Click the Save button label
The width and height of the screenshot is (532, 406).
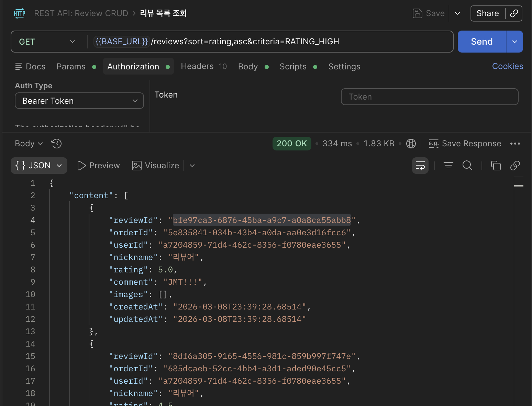coord(435,13)
